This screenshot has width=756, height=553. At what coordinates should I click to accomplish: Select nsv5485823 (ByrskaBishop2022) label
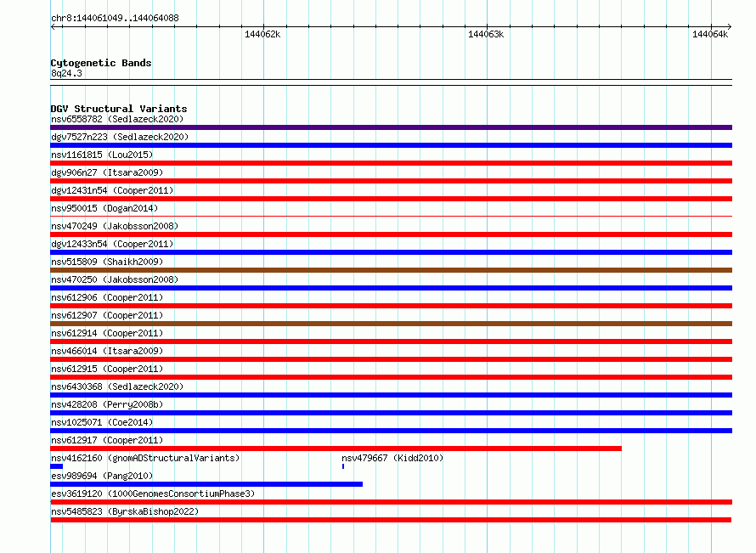coord(125,511)
